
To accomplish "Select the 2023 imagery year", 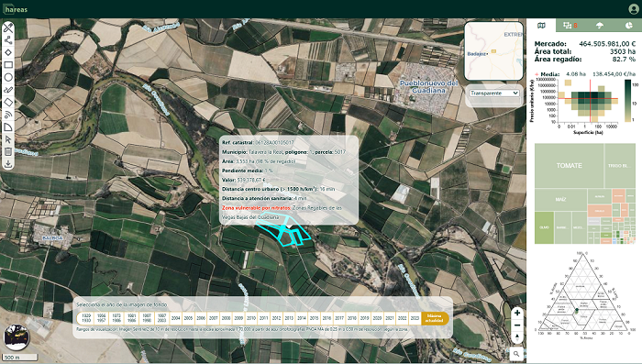I will tap(415, 318).
